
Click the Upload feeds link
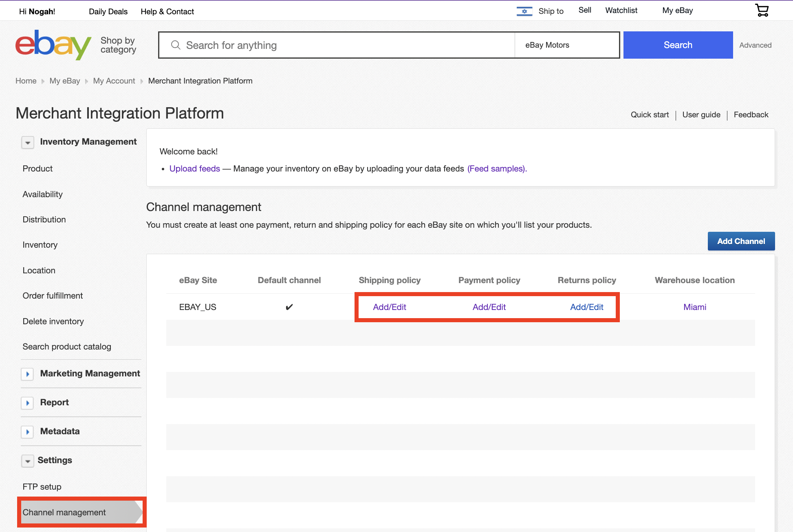pyautogui.click(x=194, y=169)
